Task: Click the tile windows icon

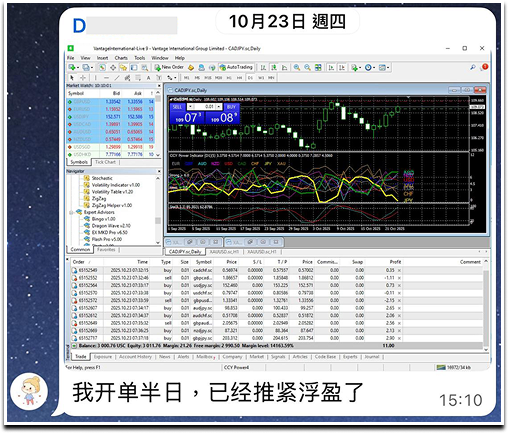Action: pos(318,67)
